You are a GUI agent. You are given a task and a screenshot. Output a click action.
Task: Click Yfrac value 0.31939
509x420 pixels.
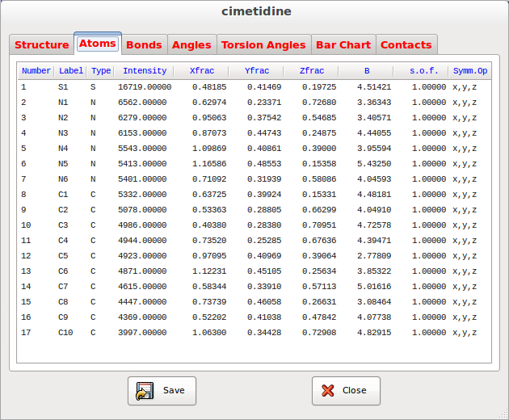tap(264, 178)
